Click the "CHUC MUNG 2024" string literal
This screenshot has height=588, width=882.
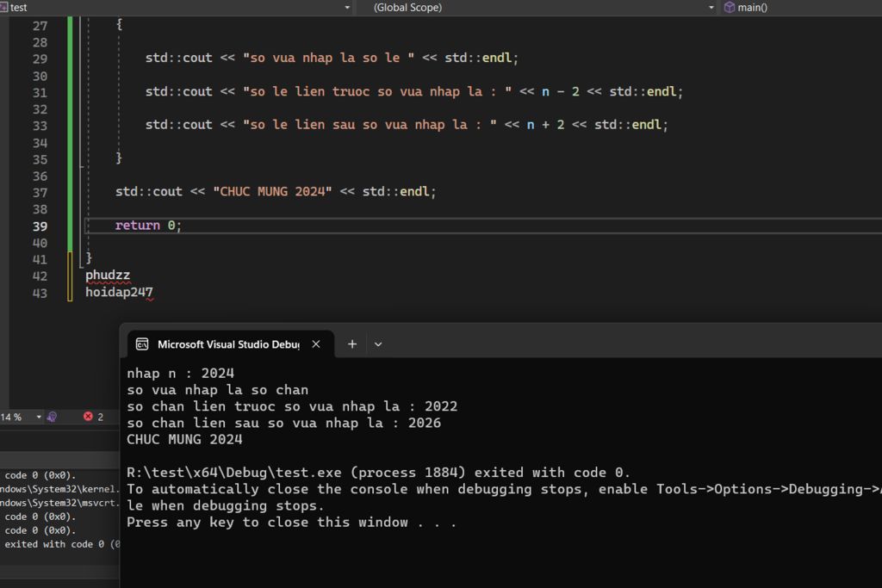tap(272, 192)
